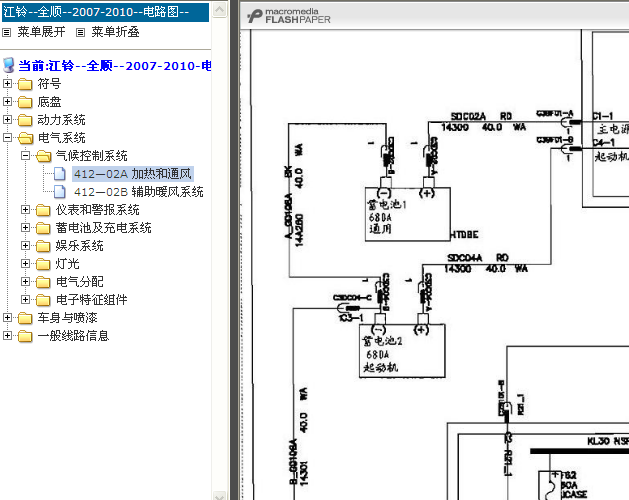Image resolution: width=629 pixels, height=500 pixels.
Task: Select the 蓄电池及充电系统 tree label
Action: 103,228
